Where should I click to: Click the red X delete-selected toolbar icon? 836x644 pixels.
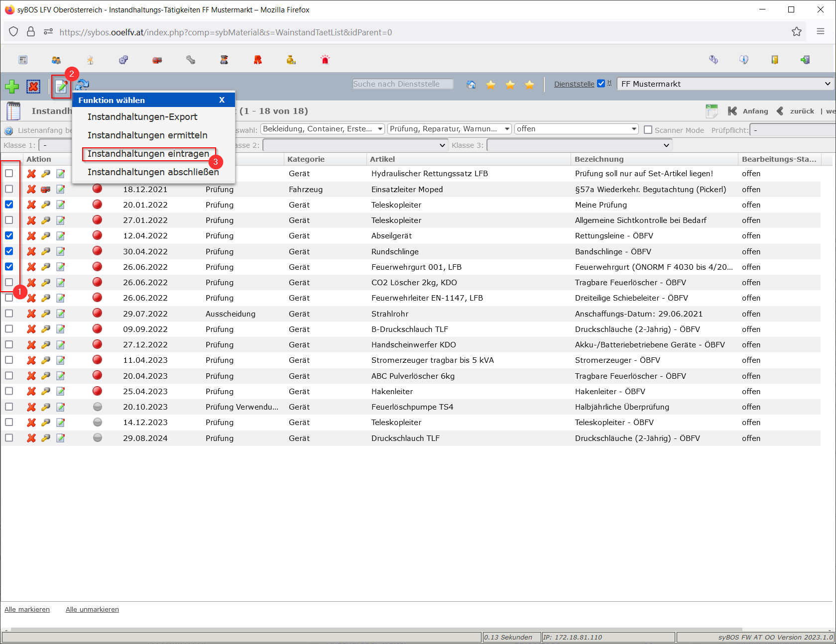pos(33,87)
